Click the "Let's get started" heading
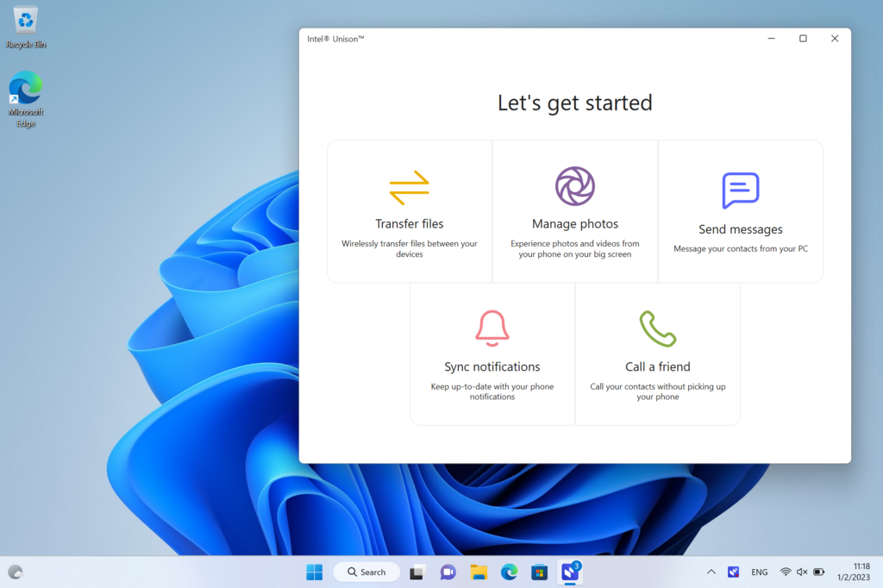This screenshot has height=588, width=883. 575,103
